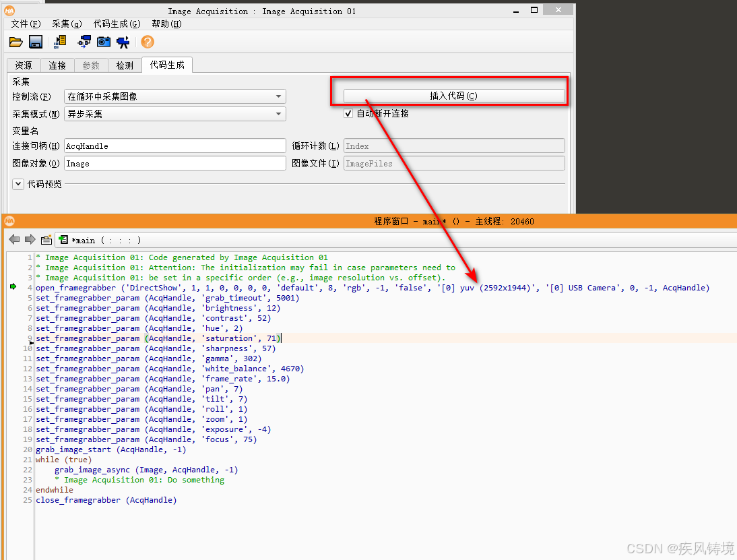Viewport: 737px width, 560px height.
Task: Go forward with right arrow in program window
Action: pyautogui.click(x=30, y=239)
